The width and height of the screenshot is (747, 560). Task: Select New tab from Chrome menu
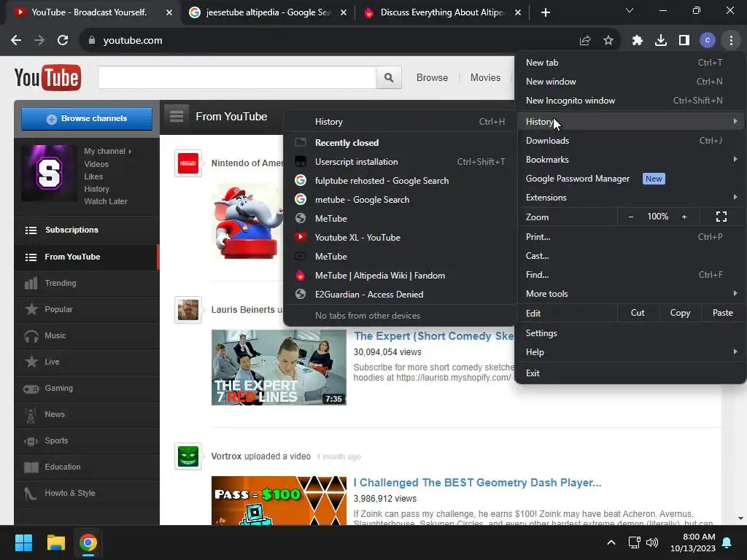[631, 63]
